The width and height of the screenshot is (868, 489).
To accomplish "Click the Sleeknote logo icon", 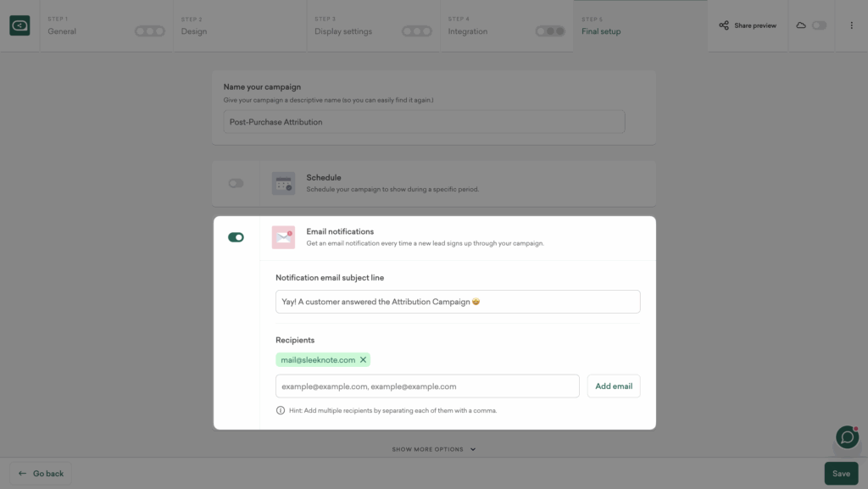I will pyautogui.click(x=19, y=25).
